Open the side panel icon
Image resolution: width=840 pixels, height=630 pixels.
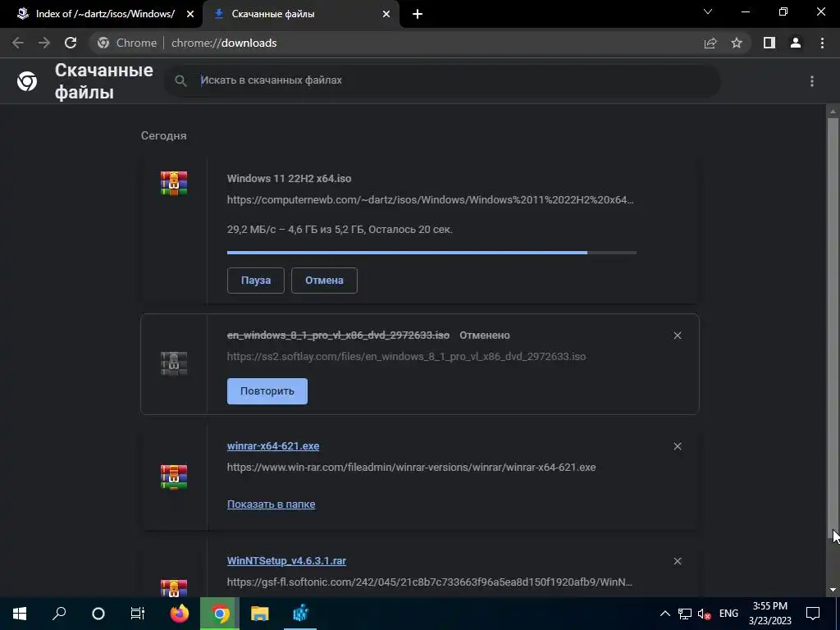[769, 43]
